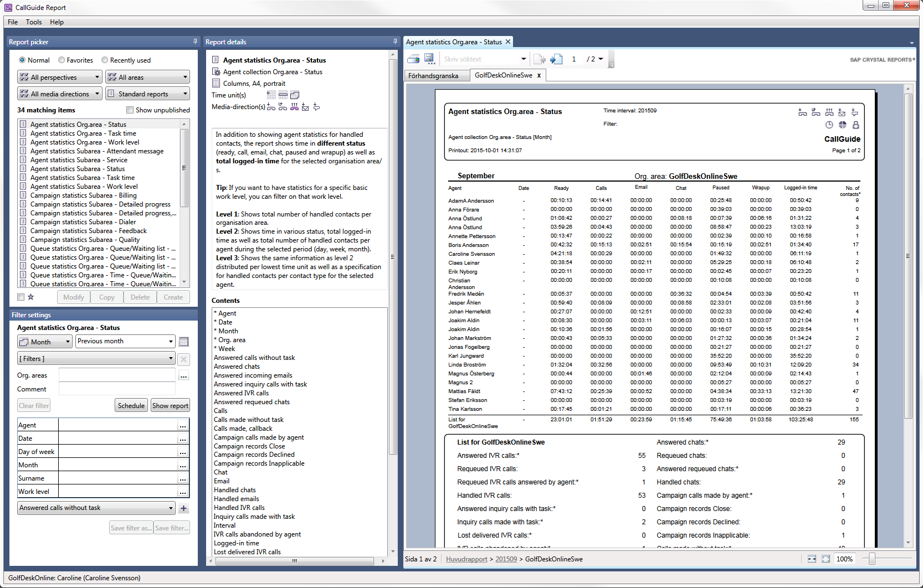Click the print report icon
The width and height of the screenshot is (923, 588).
[413, 59]
